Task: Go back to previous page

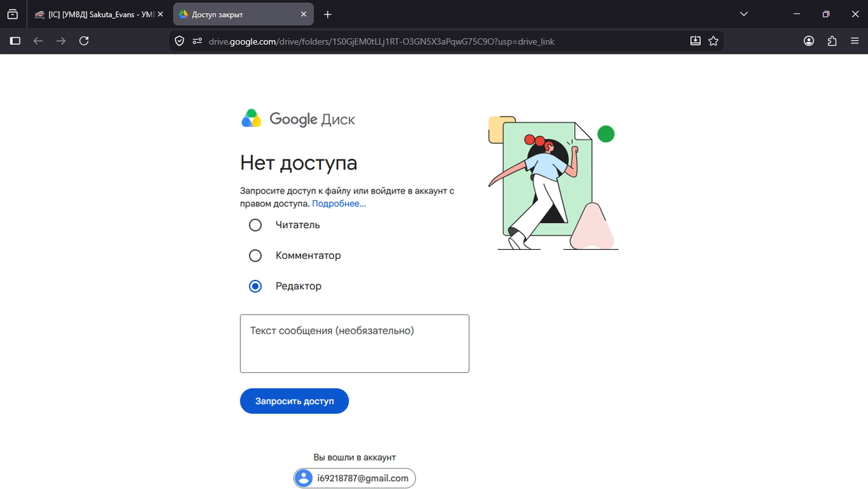Action: (x=38, y=41)
